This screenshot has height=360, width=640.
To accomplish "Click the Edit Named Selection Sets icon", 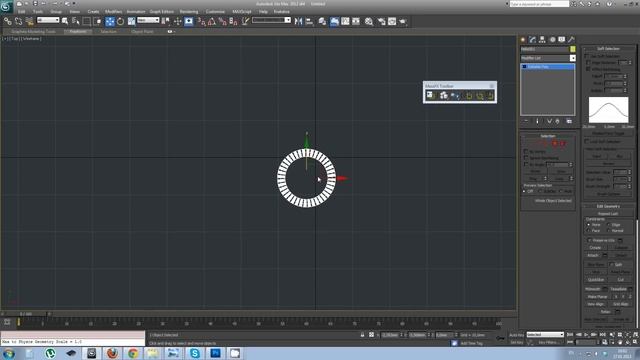I will point(245,21).
